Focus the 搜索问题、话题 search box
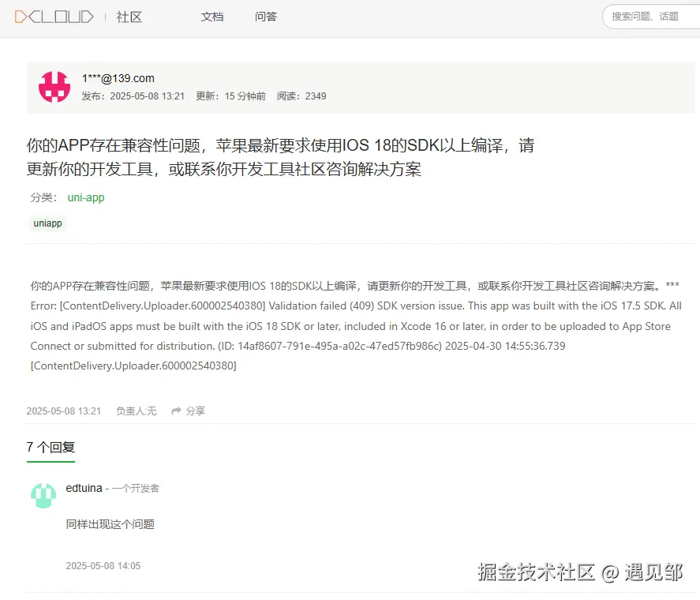Viewport: 700px width, 600px height. pyautogui.click(x=652, y=17)
